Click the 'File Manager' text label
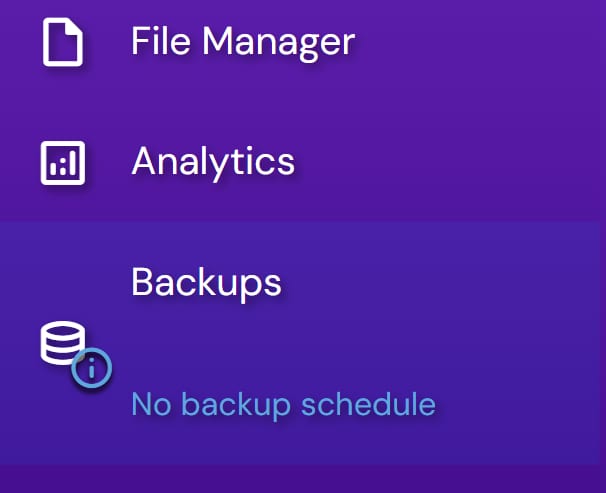This screenshot has width=606, height=493. 242,42
